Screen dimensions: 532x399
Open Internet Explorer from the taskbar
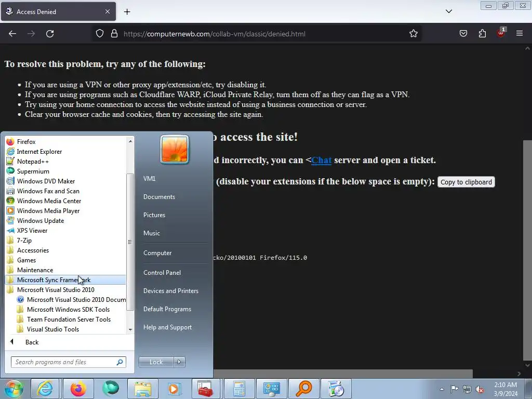(45, 389)
